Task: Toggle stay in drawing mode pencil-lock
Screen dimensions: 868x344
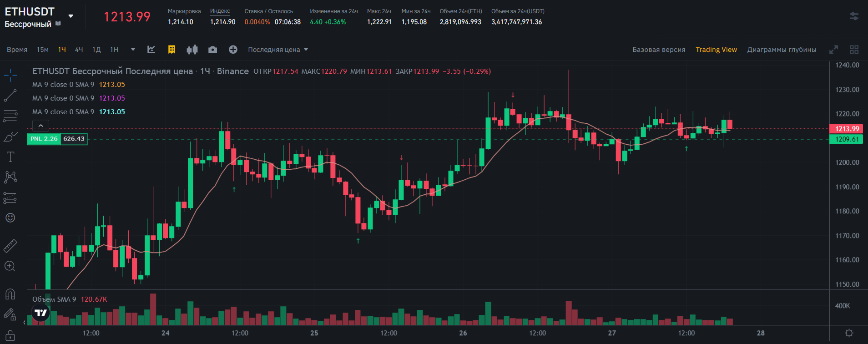Action: [10, 314]
